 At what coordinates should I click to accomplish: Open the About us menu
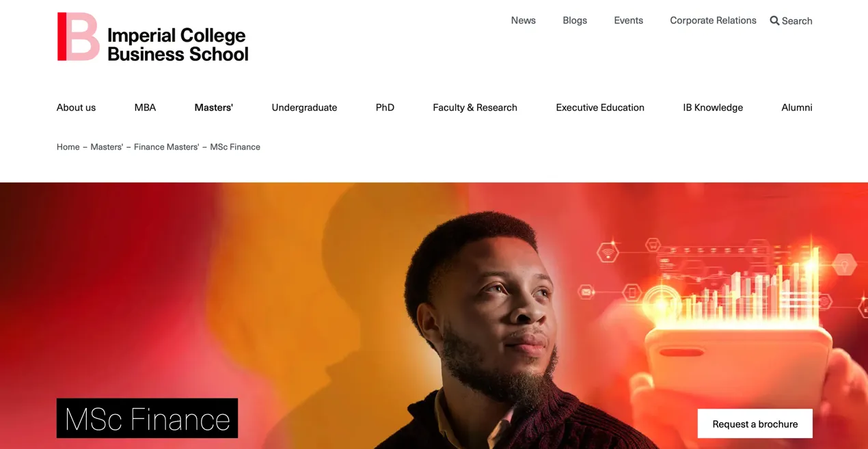76,107
